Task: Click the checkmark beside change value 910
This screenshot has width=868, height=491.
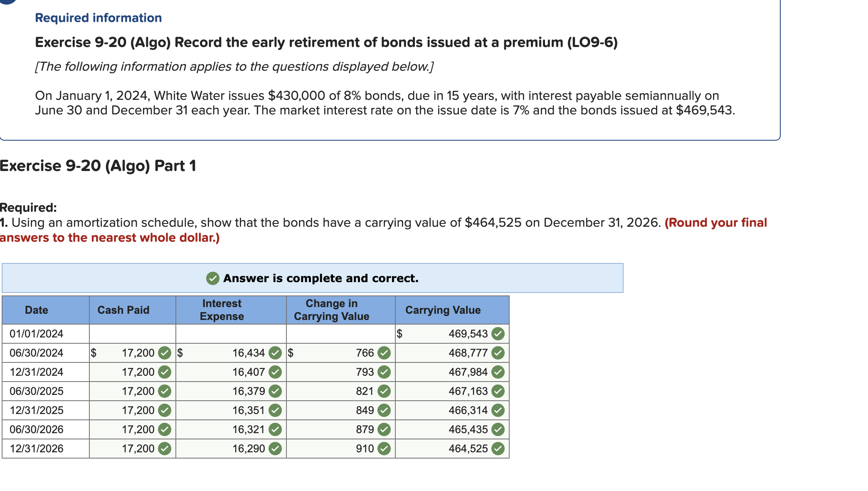Action: (x=383, y=449)
